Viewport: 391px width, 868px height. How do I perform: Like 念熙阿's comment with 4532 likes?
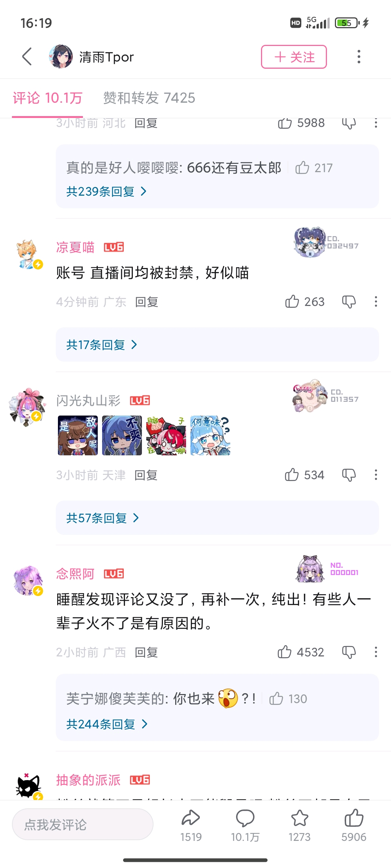pos(285,652)
